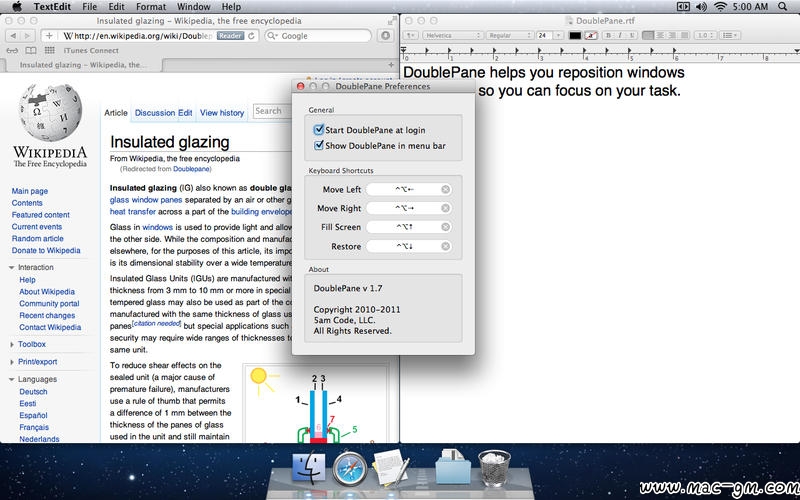Clear the Move Left shortcut

tap(445, 189)
